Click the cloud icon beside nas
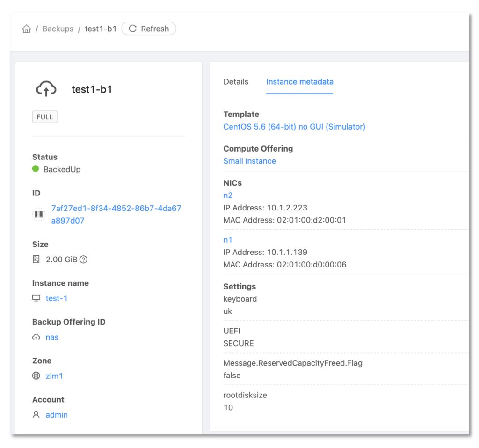 coord(36,337)
